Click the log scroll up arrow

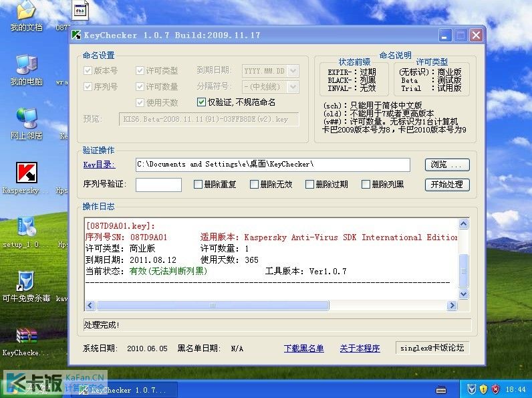[463, 224]
